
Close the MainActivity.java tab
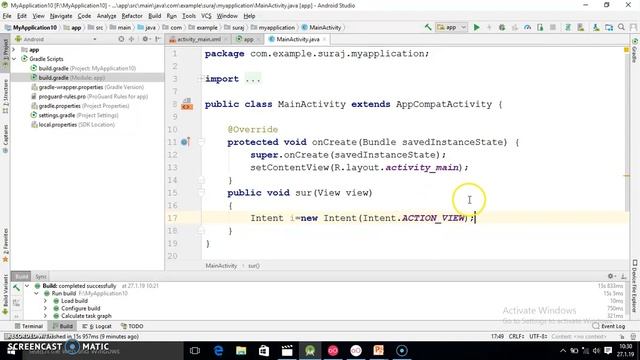324,39
